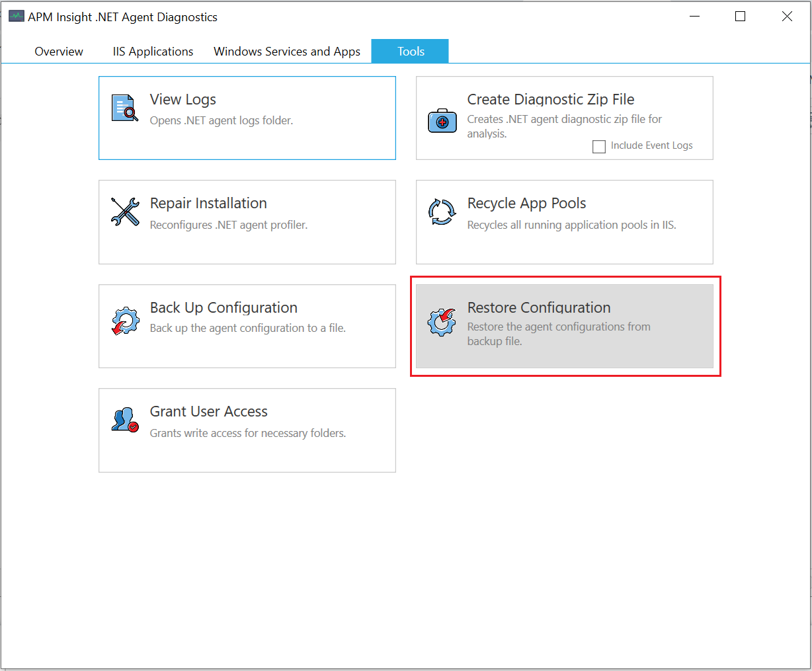Image resolution: width=812 pixels, height=671 pixels.
Task: Grant write access for necessary folders
Action: tap(247, 430)
